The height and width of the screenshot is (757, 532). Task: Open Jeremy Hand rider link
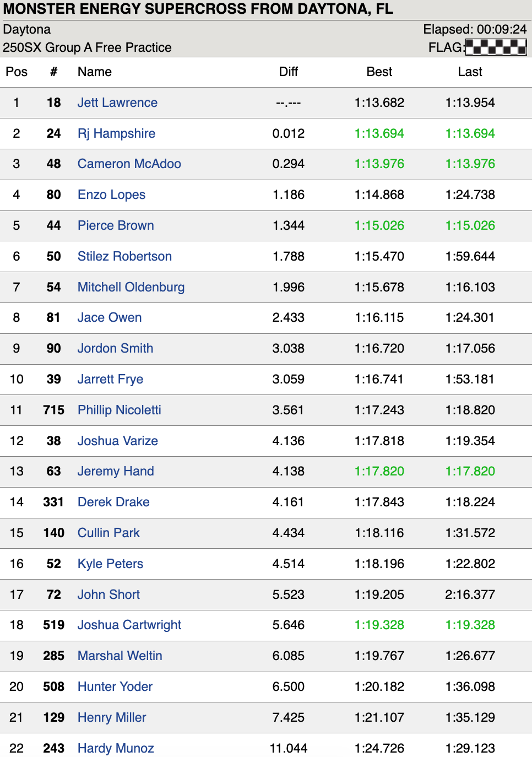tap(116, 471)
